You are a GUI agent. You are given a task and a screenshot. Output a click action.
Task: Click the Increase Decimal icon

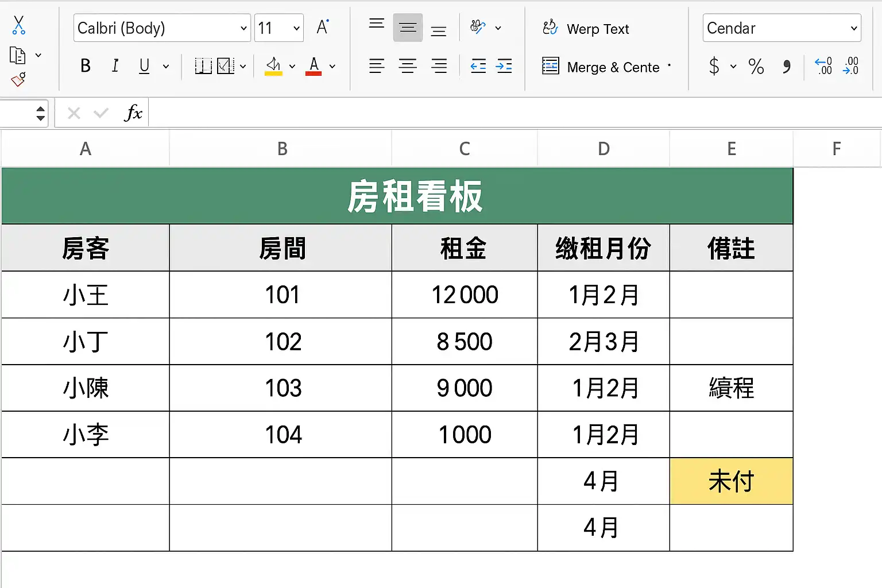823,66
